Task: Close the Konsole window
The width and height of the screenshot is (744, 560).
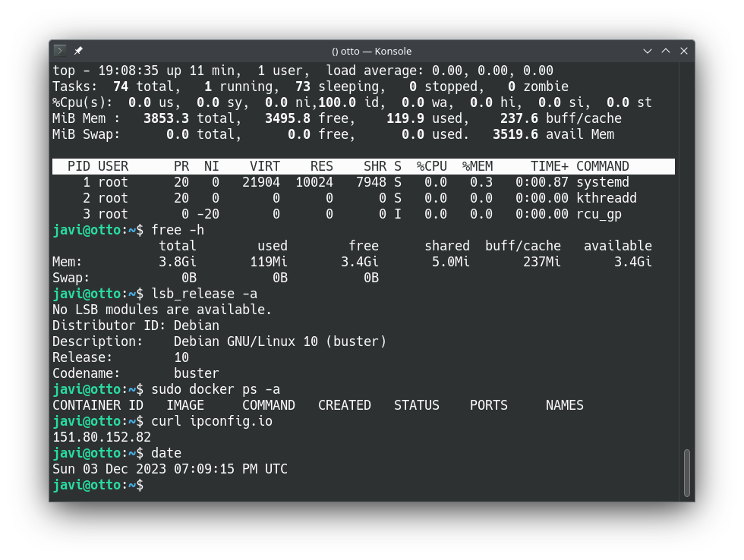Action: tap(684, 51)
